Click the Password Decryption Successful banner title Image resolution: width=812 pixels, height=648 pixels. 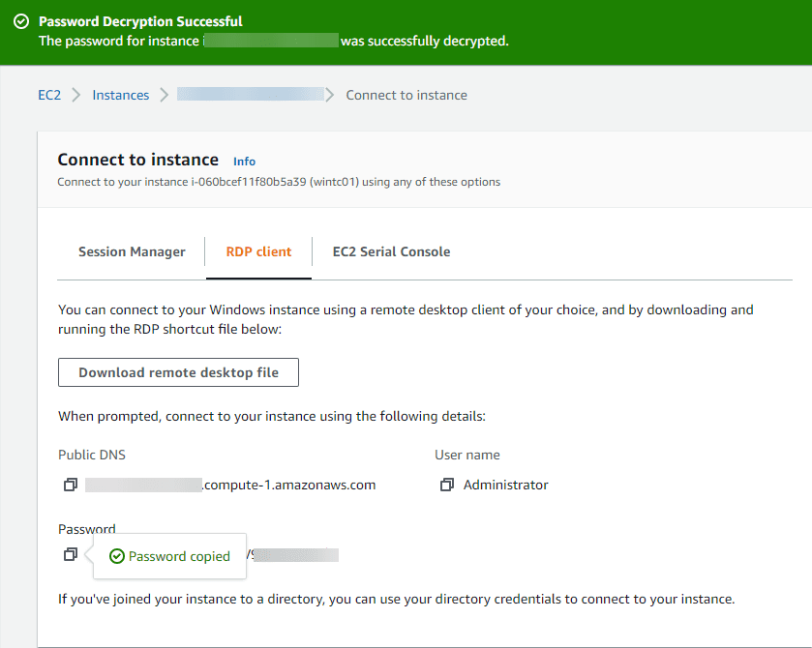(140, 21)
